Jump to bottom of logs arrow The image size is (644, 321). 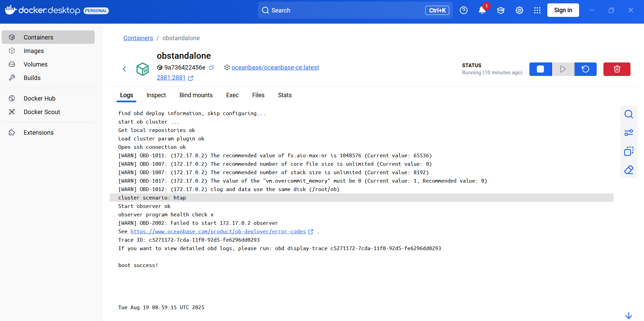click(x=629, y=316)
